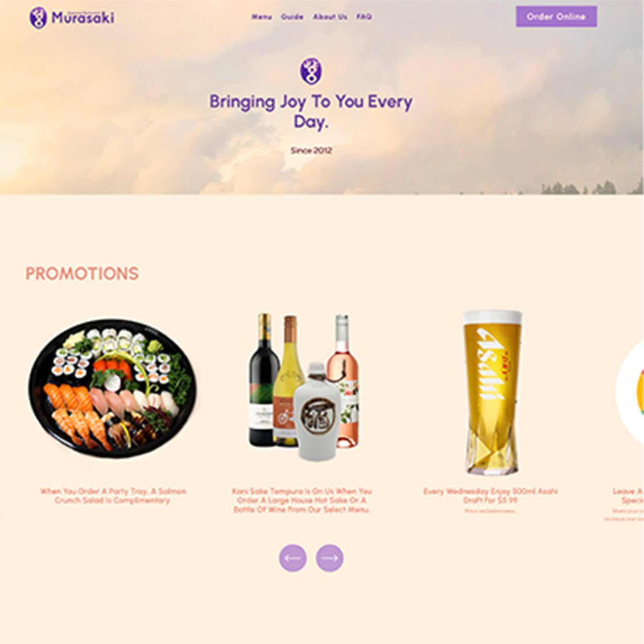Click the PROMOTIONS section heading

(82, 274)
